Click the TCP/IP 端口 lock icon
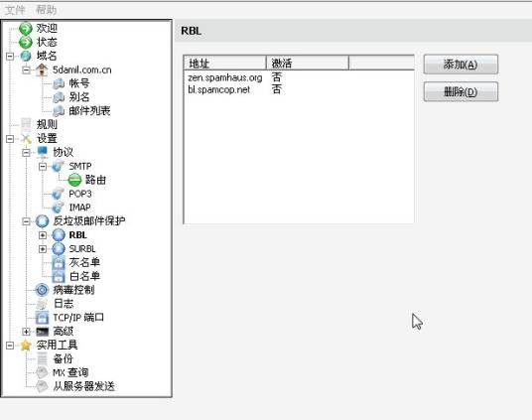 click(x=42, y=318)
